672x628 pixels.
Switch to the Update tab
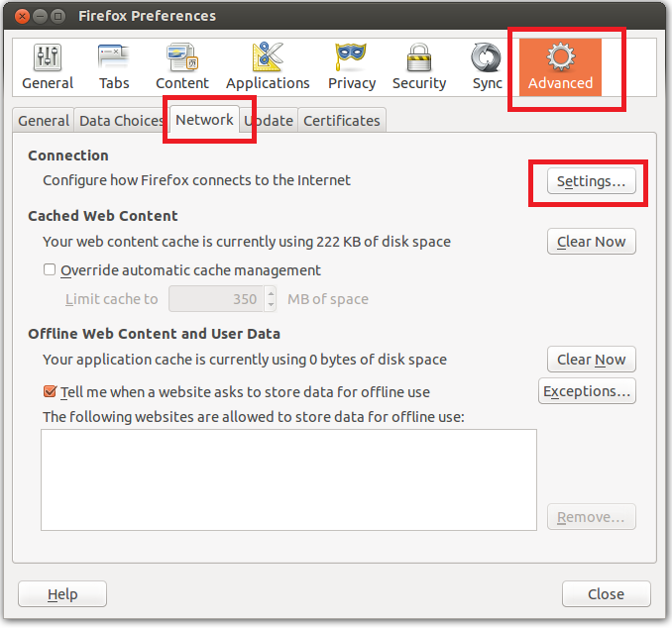point(269,121)
